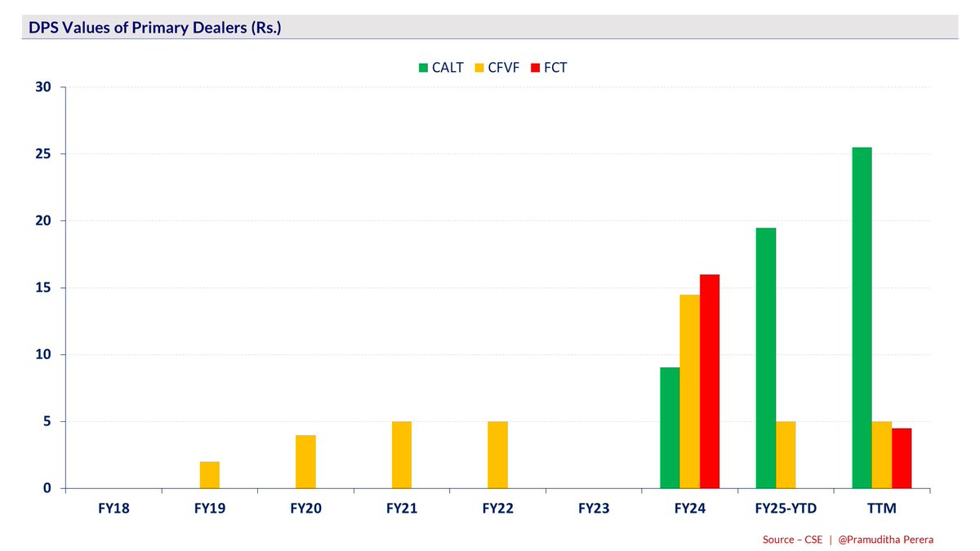Click the chart title DPS Values of Primary Dealers

(x=156, y=28)
